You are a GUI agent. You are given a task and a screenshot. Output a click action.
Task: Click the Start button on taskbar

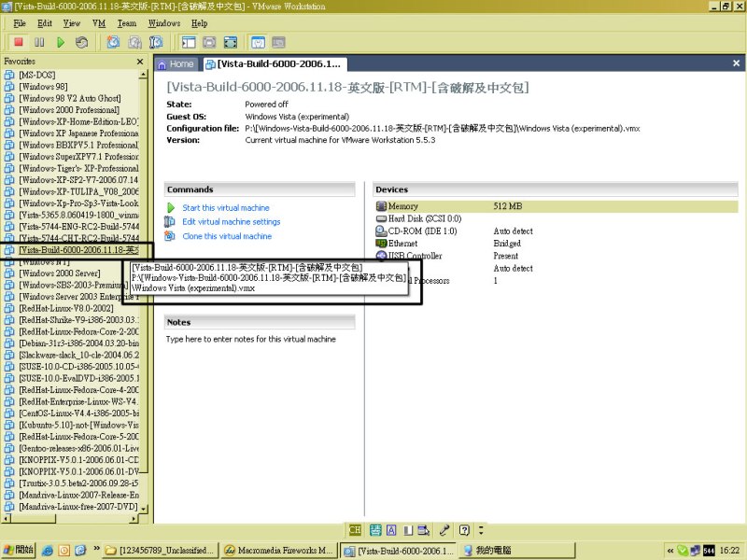pos(18,550)
